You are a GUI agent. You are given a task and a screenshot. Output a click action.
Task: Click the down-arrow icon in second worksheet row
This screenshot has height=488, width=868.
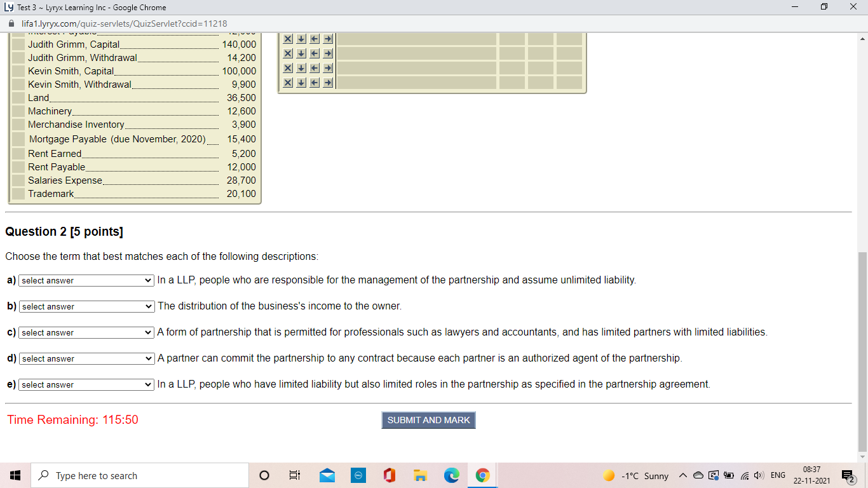click(x=301, y=54)
